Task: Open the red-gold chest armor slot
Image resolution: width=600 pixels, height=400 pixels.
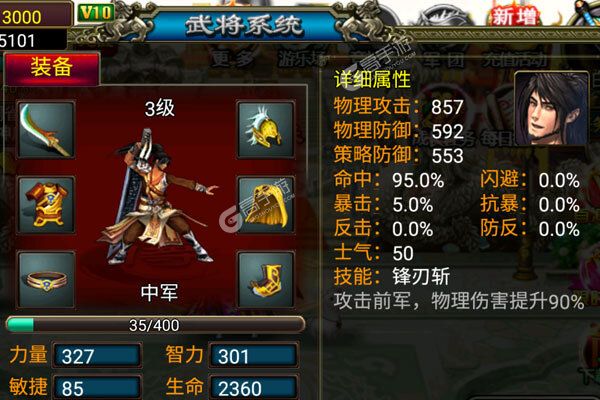Action: (x=46, y=205)
